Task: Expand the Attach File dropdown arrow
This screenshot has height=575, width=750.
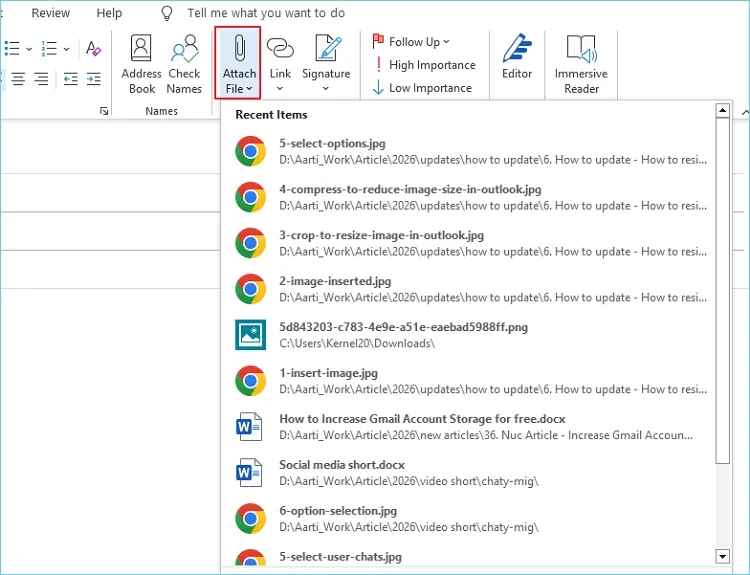Action: point(250,89)
